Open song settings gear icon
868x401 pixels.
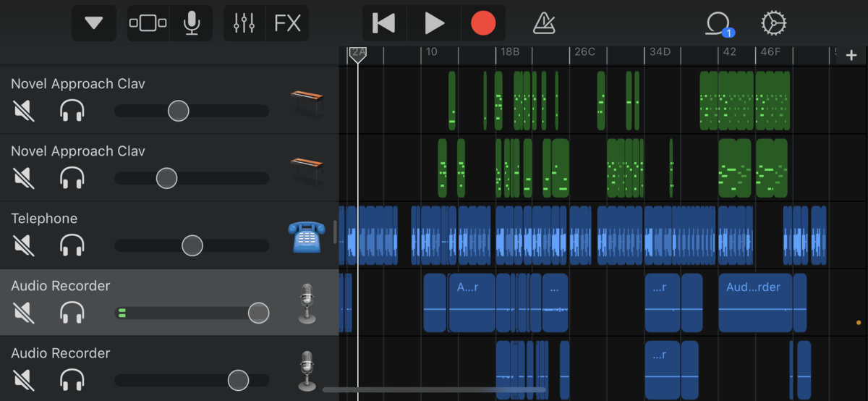tap(773, 23)
